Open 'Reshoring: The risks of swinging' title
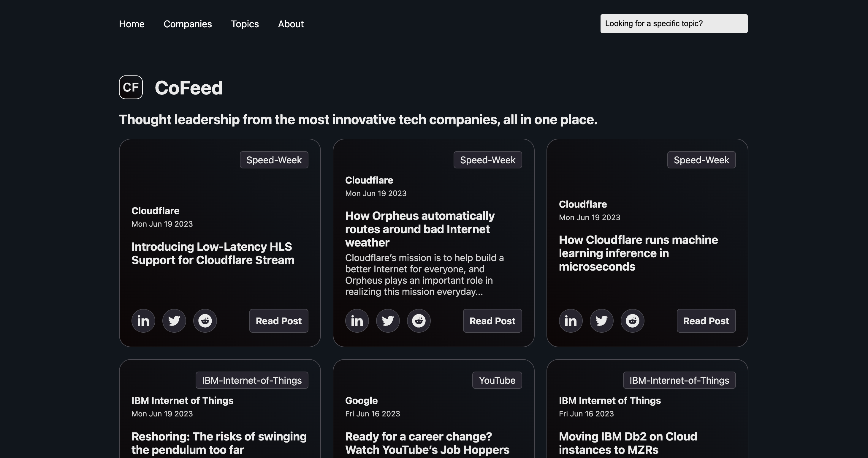Image resolution: width=868 pixels, height=458 pixels. 219,443
